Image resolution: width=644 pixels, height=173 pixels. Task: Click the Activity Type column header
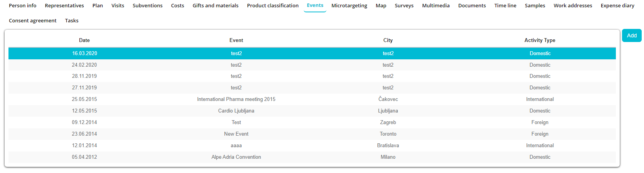540,40
